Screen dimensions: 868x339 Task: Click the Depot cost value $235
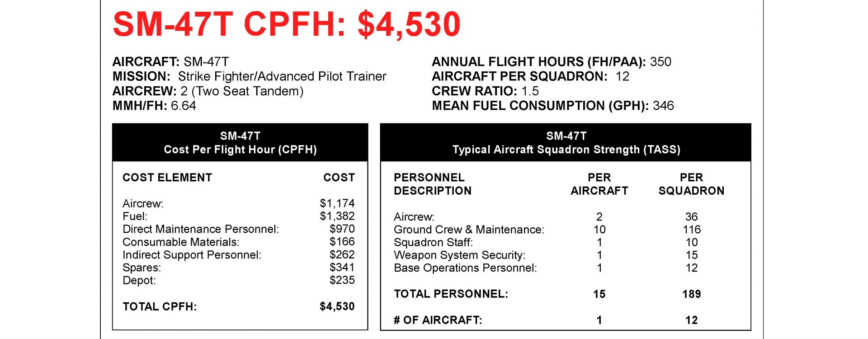342,280
